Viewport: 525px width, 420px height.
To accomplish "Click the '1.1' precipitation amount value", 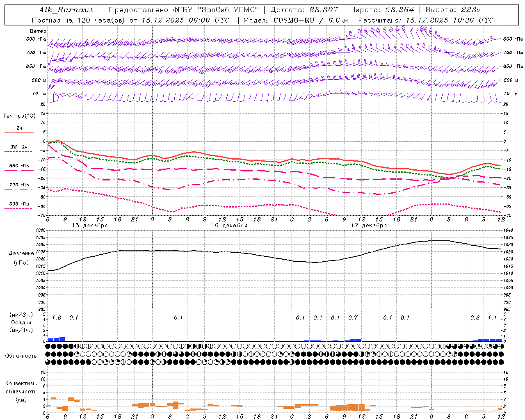I will [492, 318].
